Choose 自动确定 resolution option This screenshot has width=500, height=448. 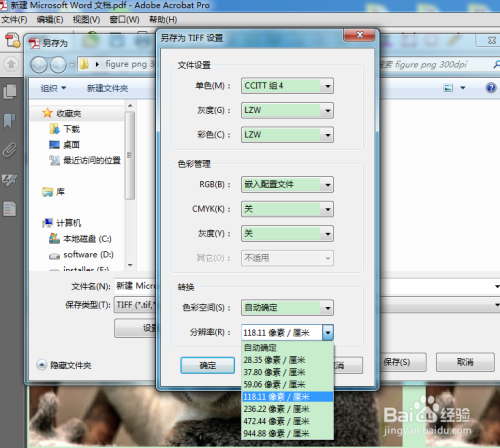tap(287, 348)
